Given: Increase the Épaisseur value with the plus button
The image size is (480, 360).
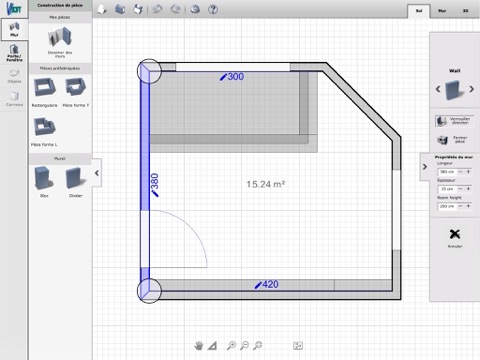Looking at the screenshot, I should point(468,189).
